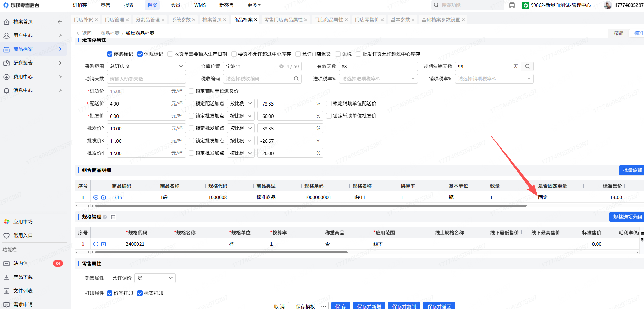Open the save-template more options button

324,306
